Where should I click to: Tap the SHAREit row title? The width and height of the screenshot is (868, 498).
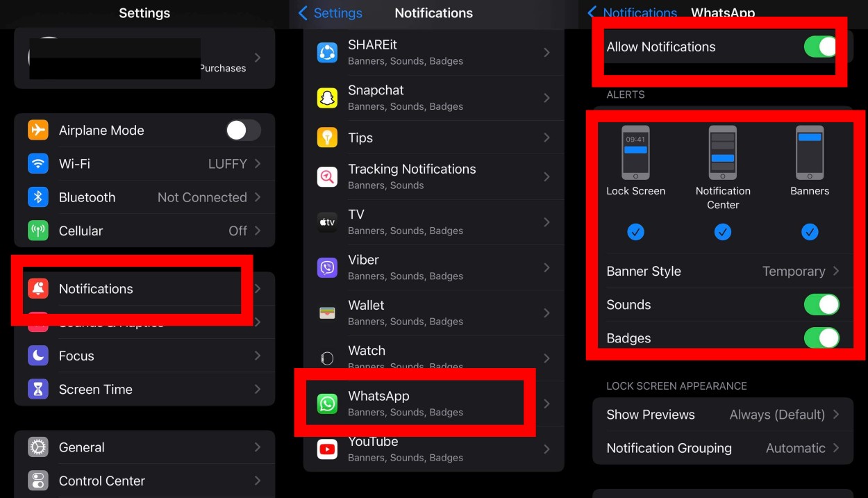tap(372, 44)
